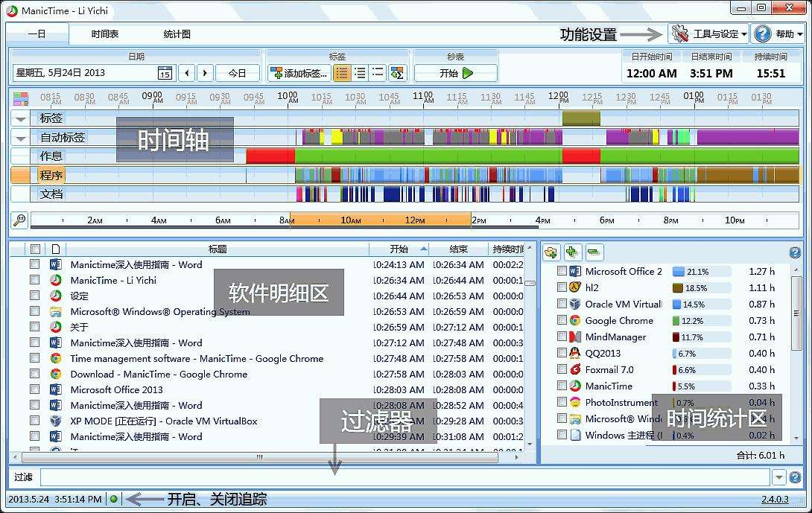Tick checkbox next to Microsoft Office 2 statistic

(562, 271)
